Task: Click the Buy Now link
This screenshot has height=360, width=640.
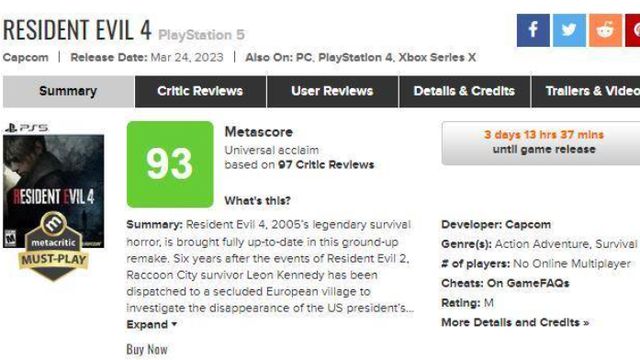Action: pos(147,349)
